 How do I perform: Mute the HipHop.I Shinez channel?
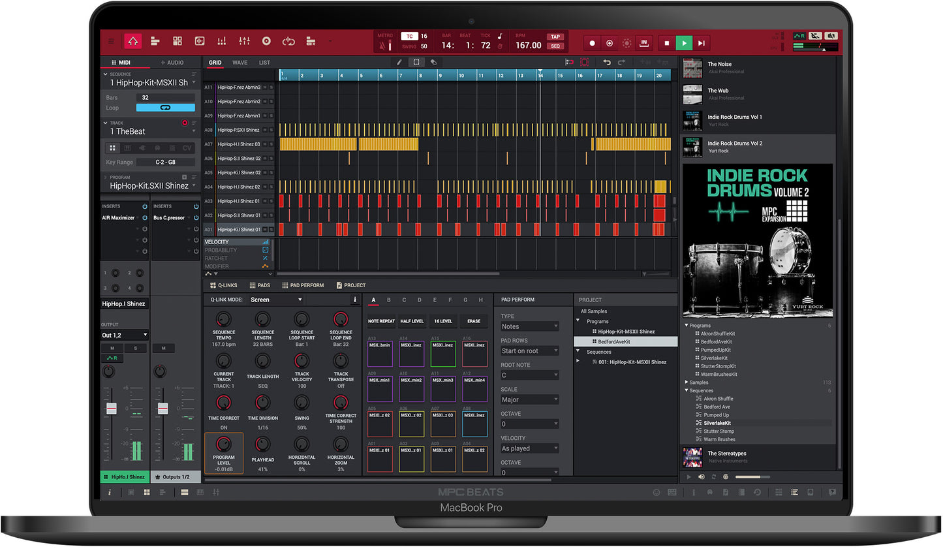pyautogui.click(x=112, y=348)
